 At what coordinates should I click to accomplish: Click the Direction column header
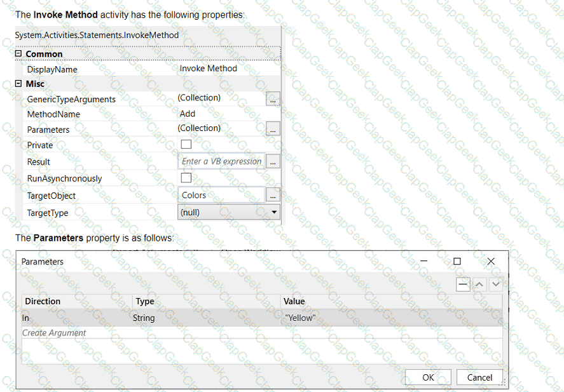77,301
